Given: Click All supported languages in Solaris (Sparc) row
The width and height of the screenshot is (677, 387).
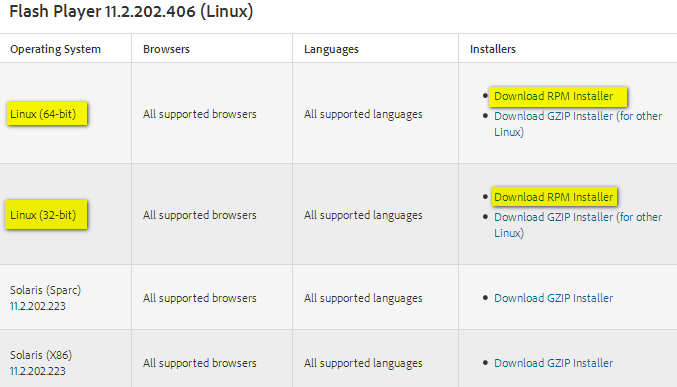Looking at the screenshot, I should coord(363,298).
